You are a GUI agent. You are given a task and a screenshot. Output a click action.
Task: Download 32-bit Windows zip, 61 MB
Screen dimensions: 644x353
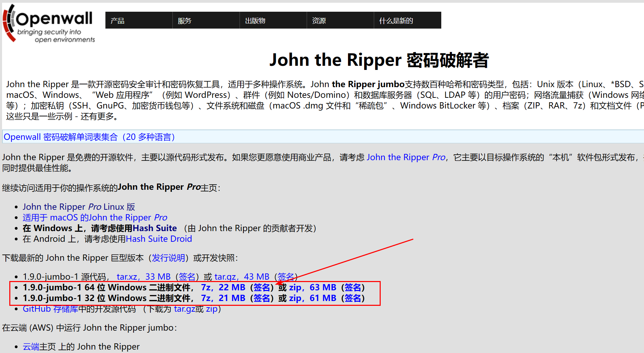point(313,298)
